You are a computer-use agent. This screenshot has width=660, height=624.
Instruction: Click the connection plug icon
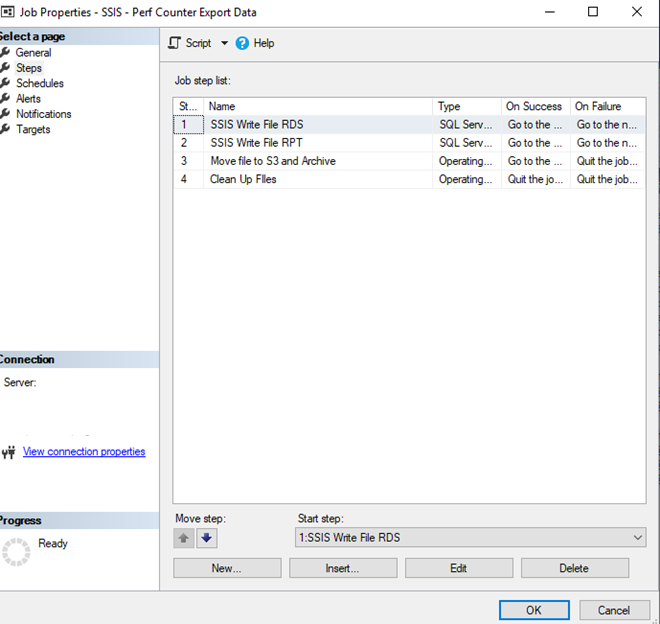[8, 452]
